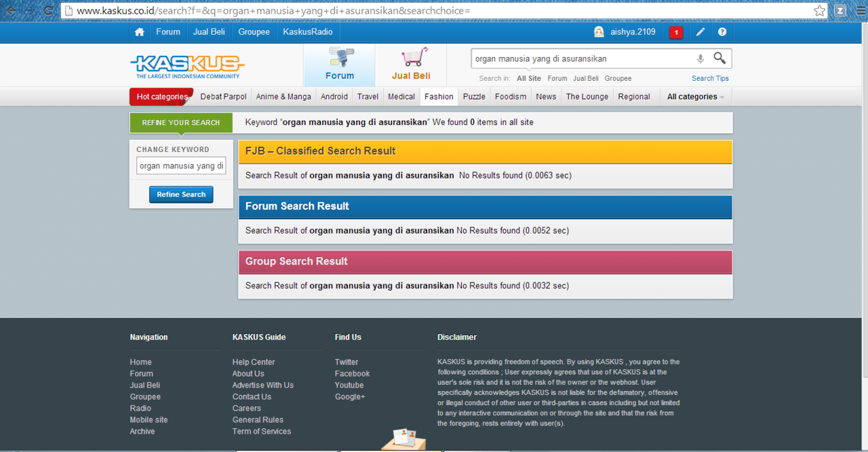This screenshot has width=868, height=452.
Task: Open the footer Home link
Action: [141, 362]
